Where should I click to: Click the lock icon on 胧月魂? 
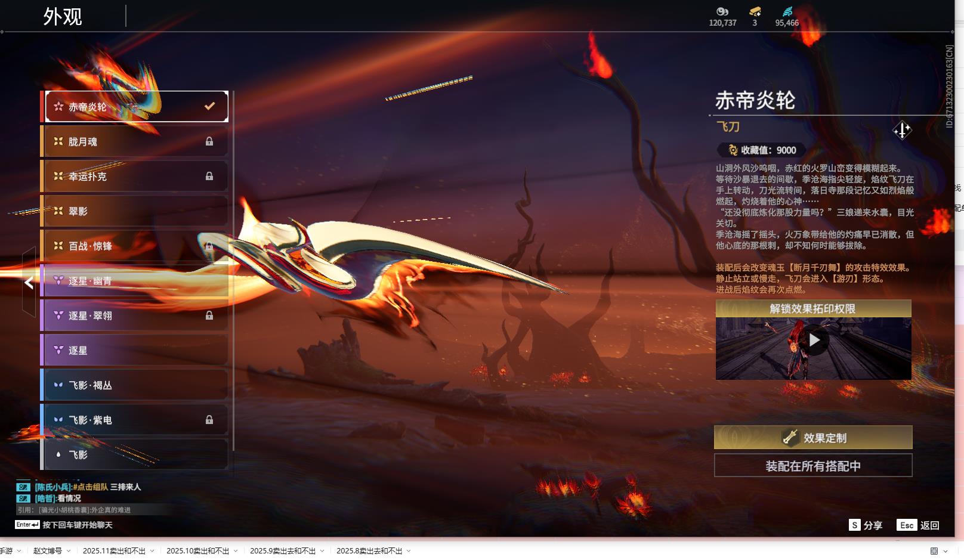click(209, 141)
